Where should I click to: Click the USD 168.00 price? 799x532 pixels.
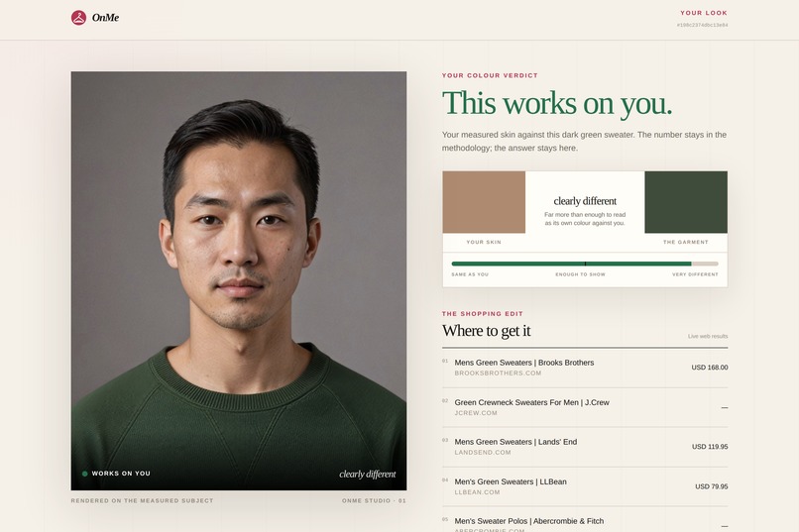tap(710, 368)
